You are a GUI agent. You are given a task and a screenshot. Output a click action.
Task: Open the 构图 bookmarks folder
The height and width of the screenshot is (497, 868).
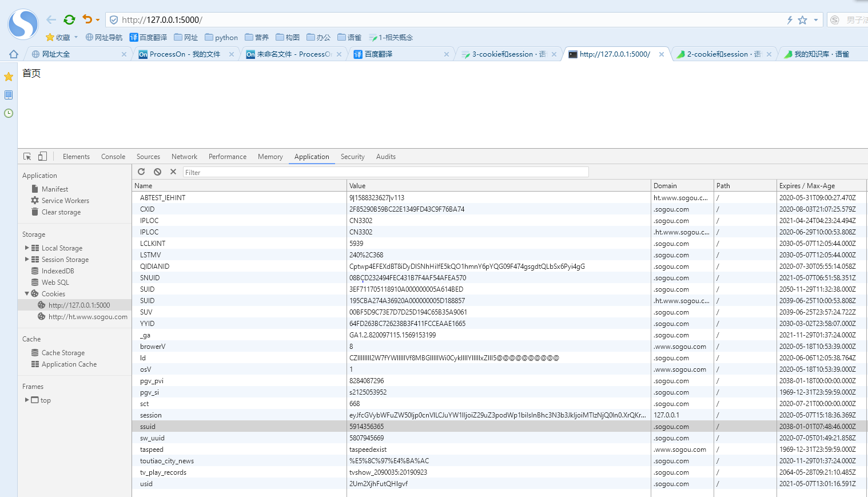[x=288, y=37]
